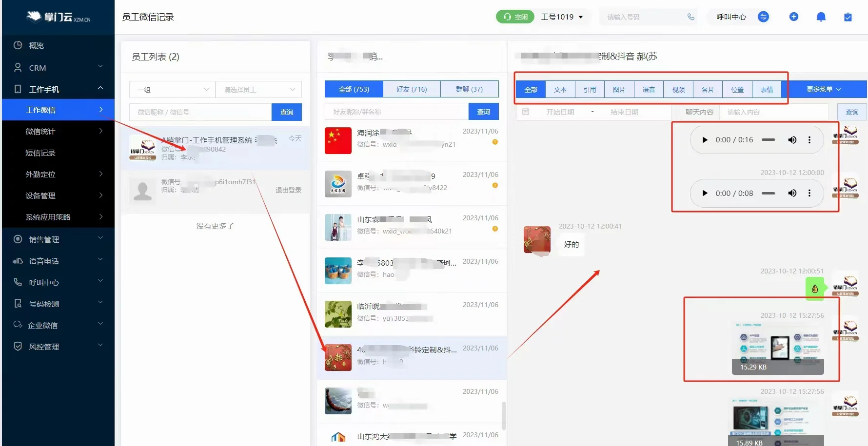Play the 0:16 voice message
Screen dimensions: 868x446
(704, 139)
